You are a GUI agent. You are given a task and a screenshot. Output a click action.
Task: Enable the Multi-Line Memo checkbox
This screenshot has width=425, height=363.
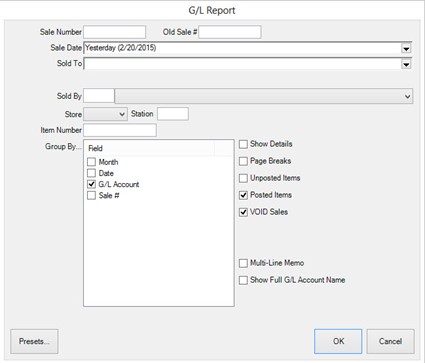pyautogui.click(x=243, y=263)
